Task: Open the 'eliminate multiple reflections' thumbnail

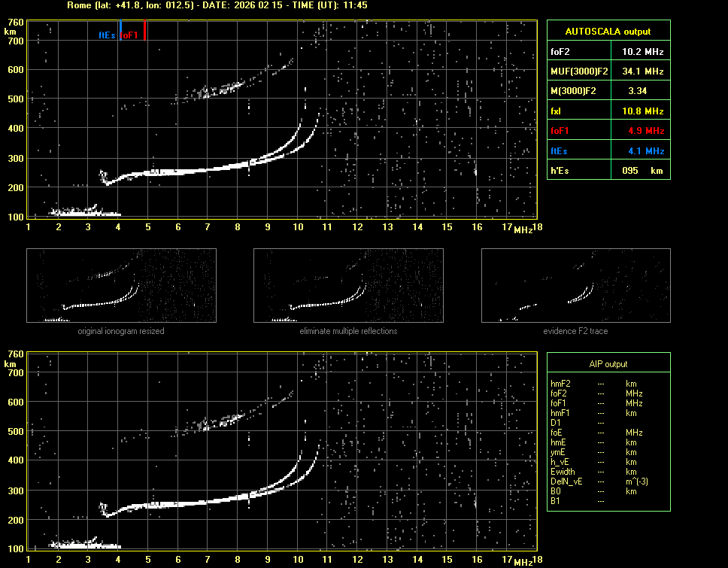Action: click(x=348, y=286)
